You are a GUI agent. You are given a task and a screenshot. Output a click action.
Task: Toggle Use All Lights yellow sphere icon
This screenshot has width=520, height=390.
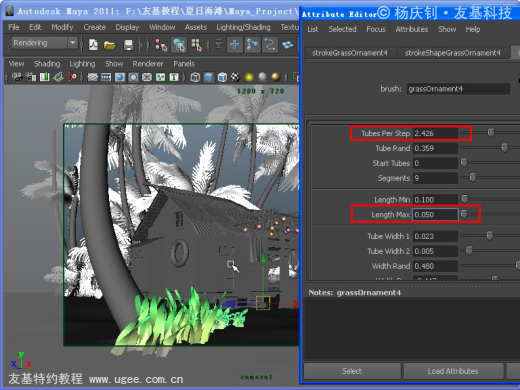(x=249, y=77)
